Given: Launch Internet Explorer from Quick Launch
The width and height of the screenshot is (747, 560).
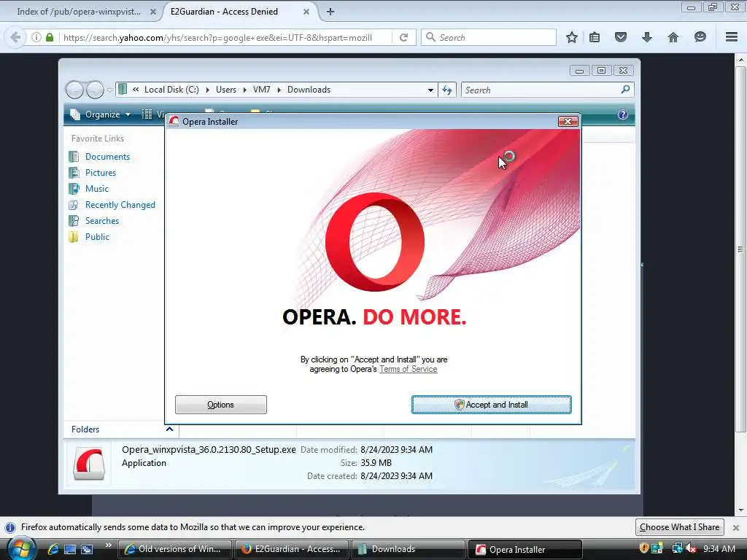Looking at the screenshot, I should [x=53, y=549].
